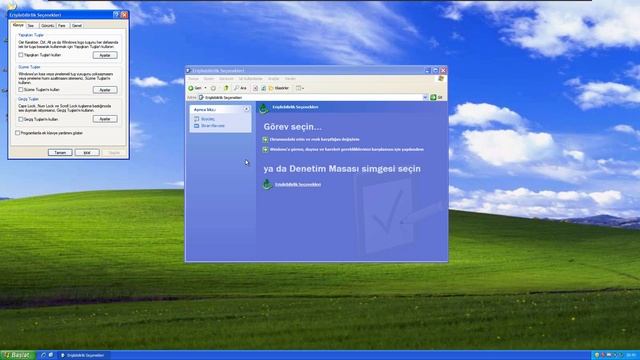Enable Yapışkan Tuşları kullan checkbox
The width and height of the screenshot is (640, 360).
[21, 55]
